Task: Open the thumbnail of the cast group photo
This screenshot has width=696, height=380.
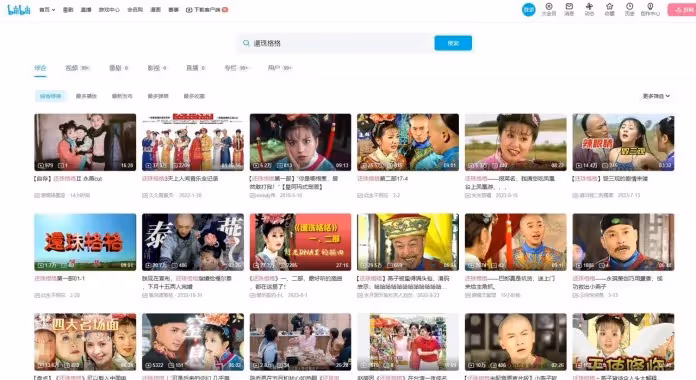Action: pyautogui.click(x=193, y=142)
